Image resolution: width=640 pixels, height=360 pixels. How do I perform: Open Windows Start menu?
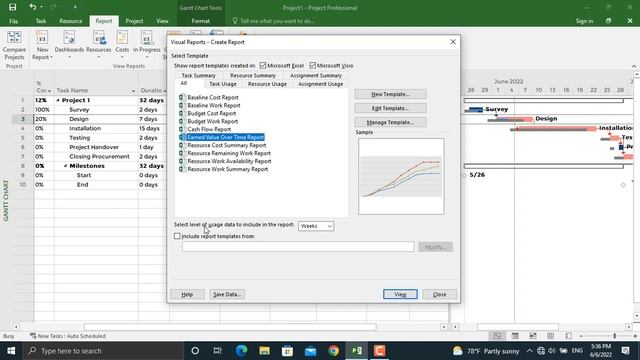(11, 351)
